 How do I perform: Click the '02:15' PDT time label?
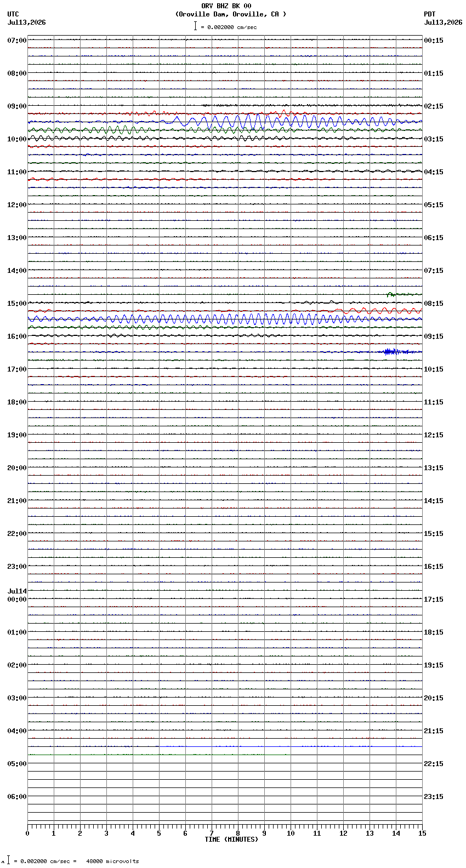434,106
